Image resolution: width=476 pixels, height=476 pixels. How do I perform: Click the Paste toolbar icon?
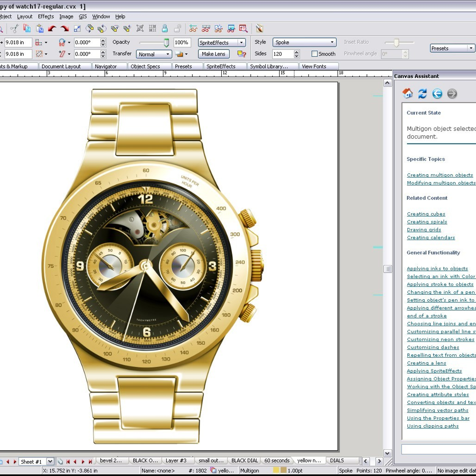click(40, 28)
